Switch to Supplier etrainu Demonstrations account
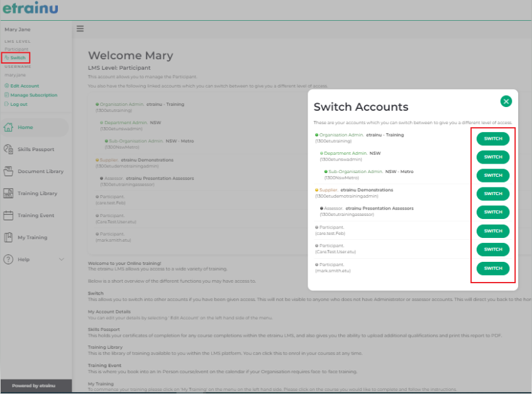Image resolution: width=532 pixels, height=394 pixels. (x=492, y=194)
